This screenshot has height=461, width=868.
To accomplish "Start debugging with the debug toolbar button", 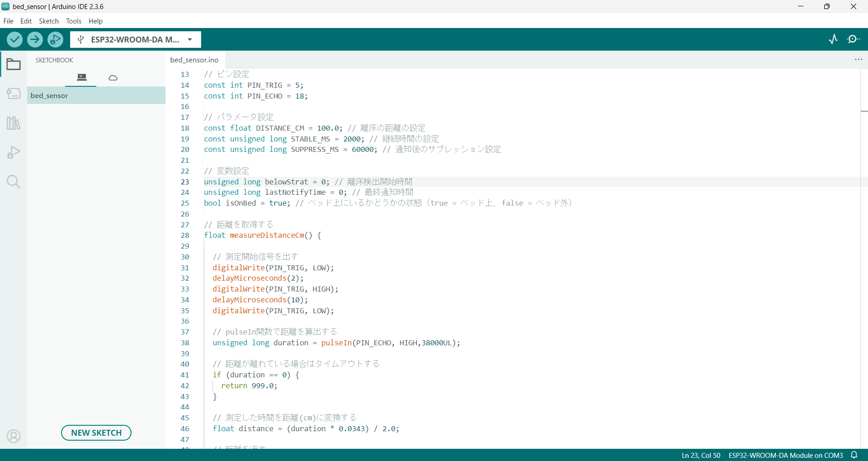I will pyautogui.click(x=55, y=40).
